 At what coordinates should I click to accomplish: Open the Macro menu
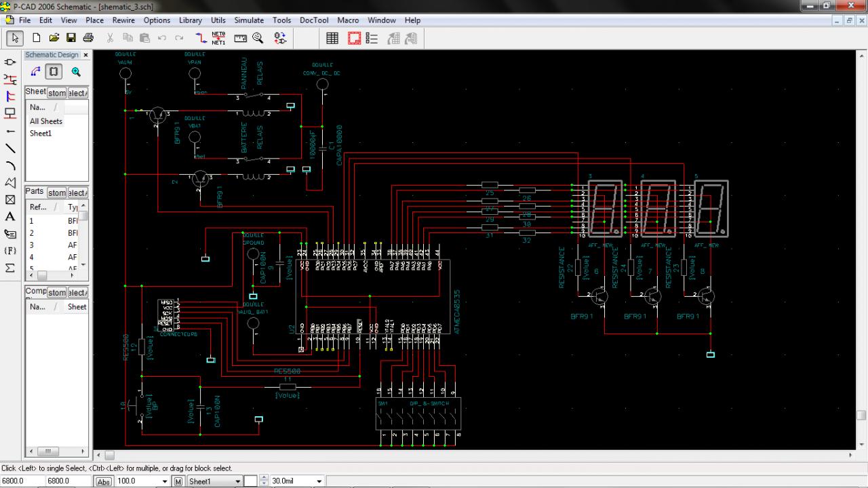point(348,20)
